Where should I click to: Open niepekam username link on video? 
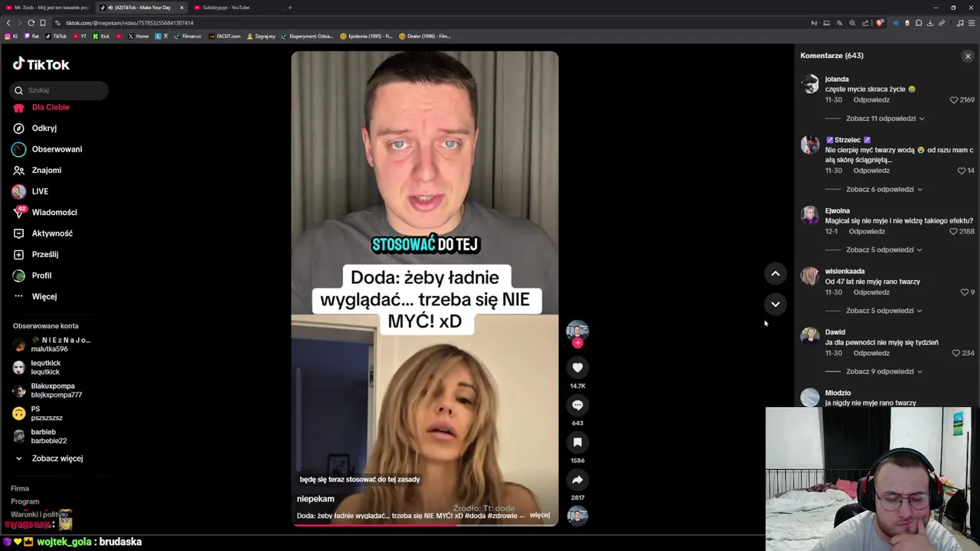pos(315,499)
